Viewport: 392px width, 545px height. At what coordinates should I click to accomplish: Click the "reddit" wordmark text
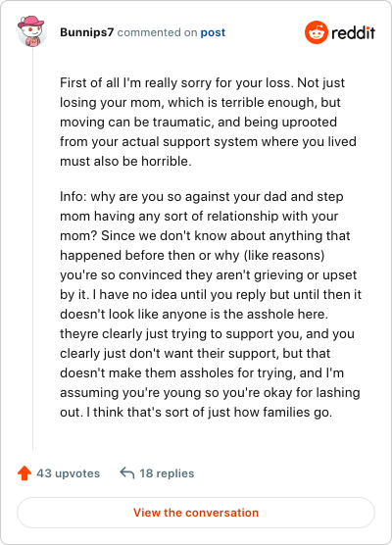(353, 32)
